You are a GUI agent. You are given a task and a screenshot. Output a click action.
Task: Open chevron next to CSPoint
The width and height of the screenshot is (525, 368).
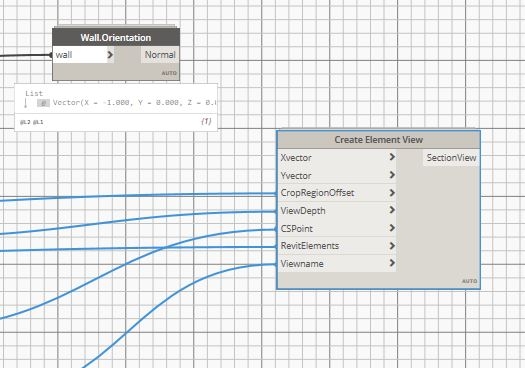coord(392,228)
